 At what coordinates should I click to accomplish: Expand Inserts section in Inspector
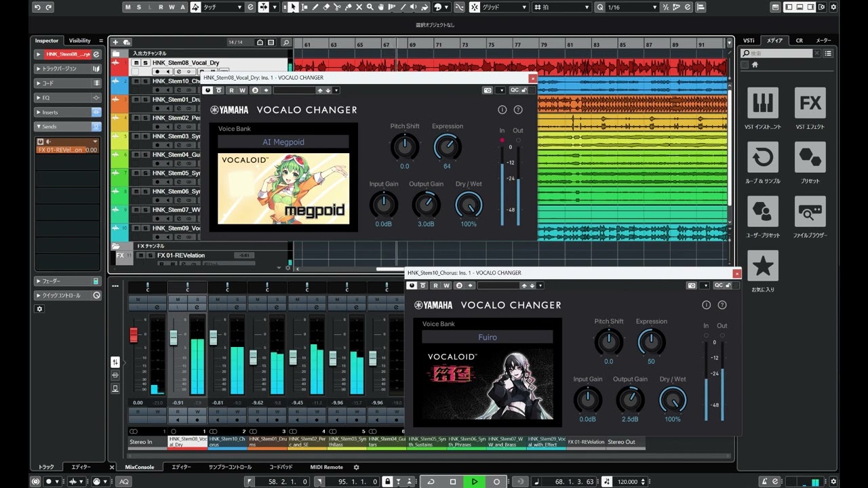(x=68, y=112)
